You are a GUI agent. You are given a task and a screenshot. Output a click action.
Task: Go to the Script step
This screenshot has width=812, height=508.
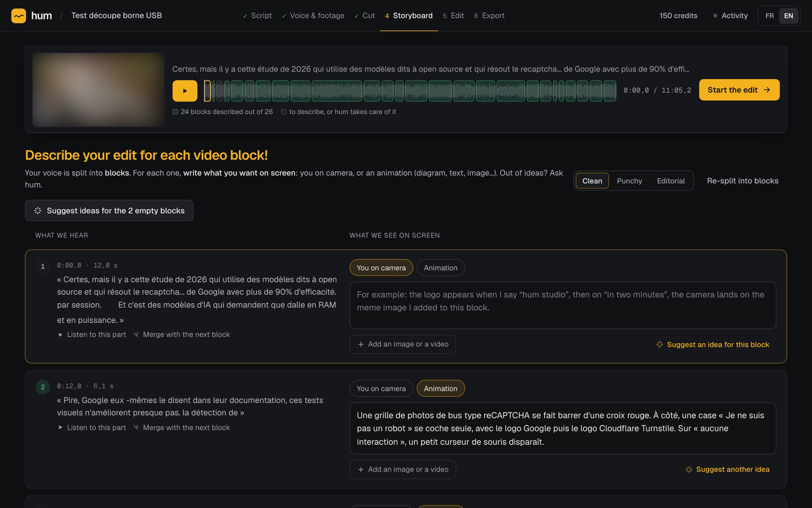[x=257, y=15]
